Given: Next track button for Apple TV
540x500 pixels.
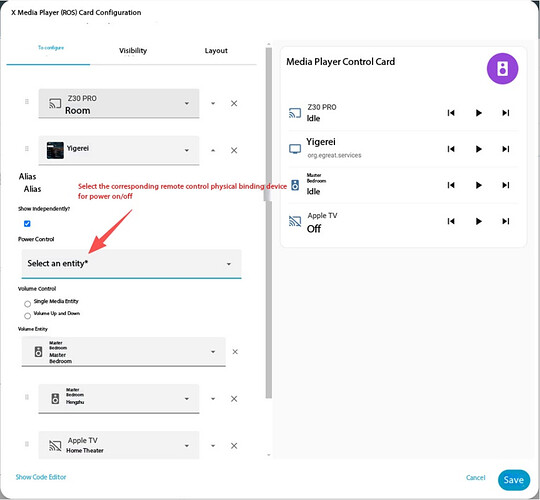Looking at the screenshot, I should click(506, 221).
